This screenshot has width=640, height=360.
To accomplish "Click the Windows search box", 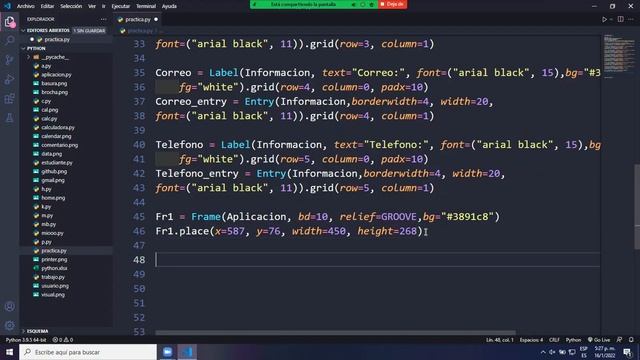I will click(x=88, y=352).
